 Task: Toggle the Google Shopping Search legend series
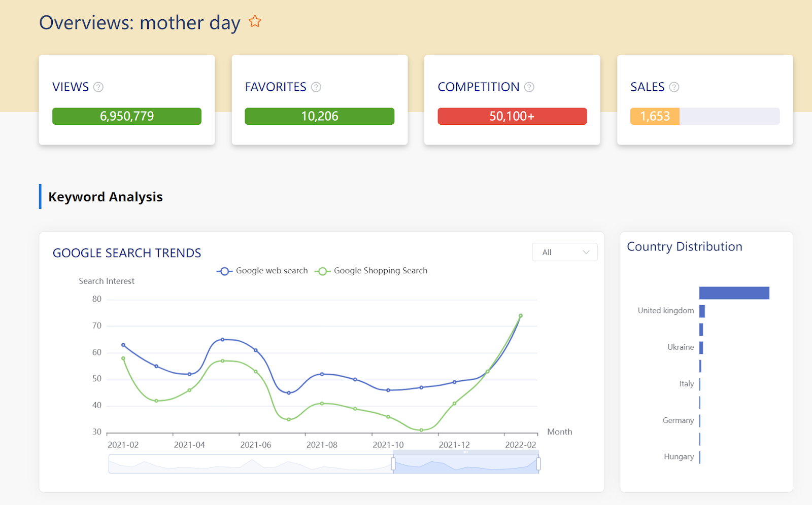[371, 271]
